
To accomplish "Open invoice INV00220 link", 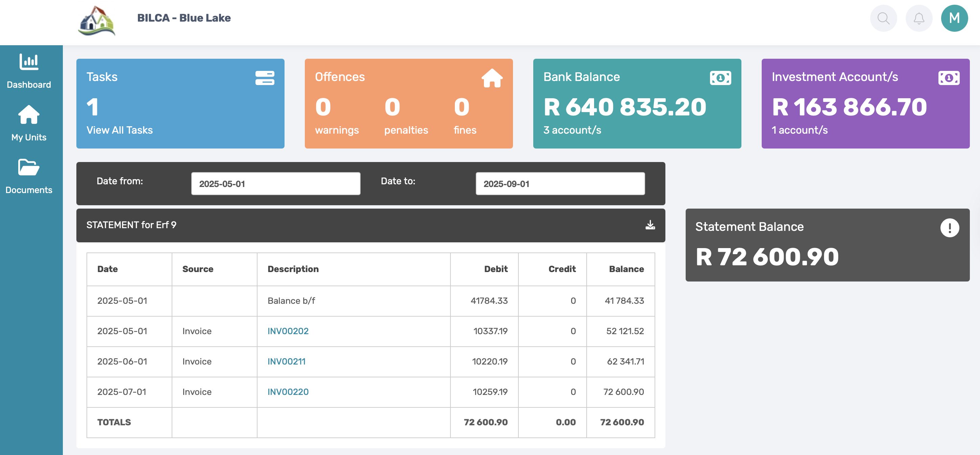I will pos(288,392).
